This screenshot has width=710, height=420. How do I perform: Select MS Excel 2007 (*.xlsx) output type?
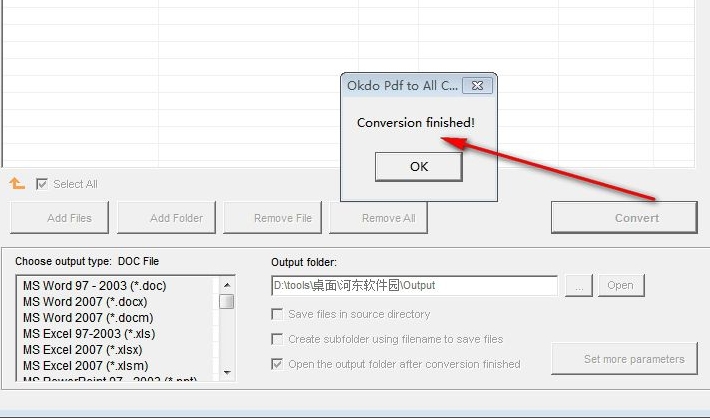pos(83,349)
